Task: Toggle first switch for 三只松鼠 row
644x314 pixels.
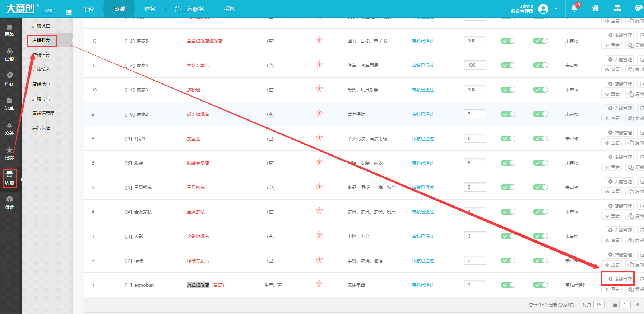Action: point(508,187)
